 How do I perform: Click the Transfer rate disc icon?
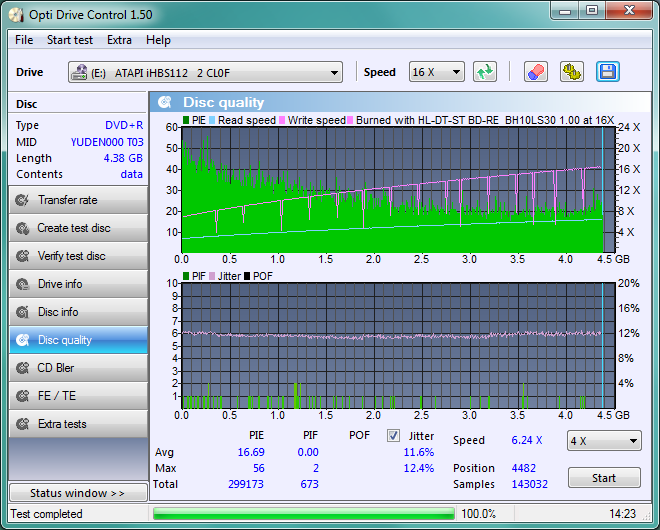click(x=22, y=200)
